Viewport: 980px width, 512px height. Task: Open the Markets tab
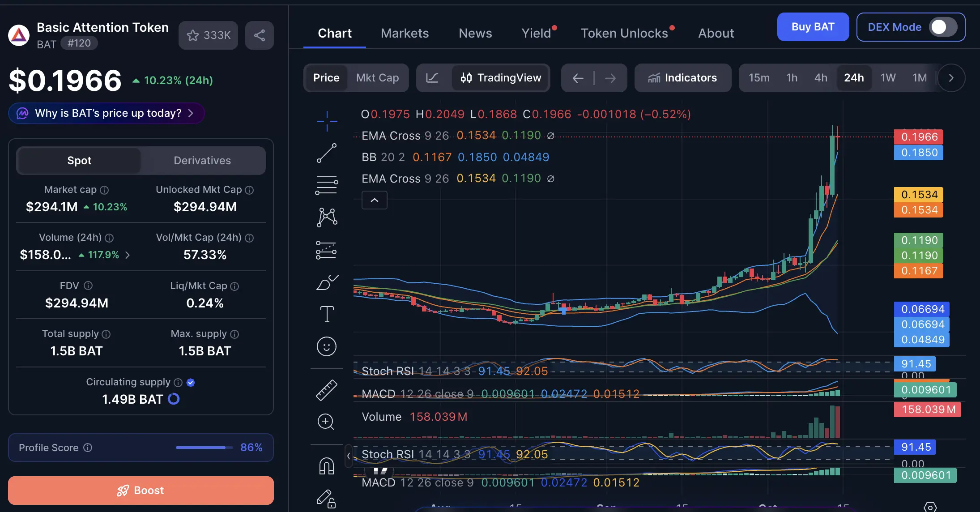(405, 33)
